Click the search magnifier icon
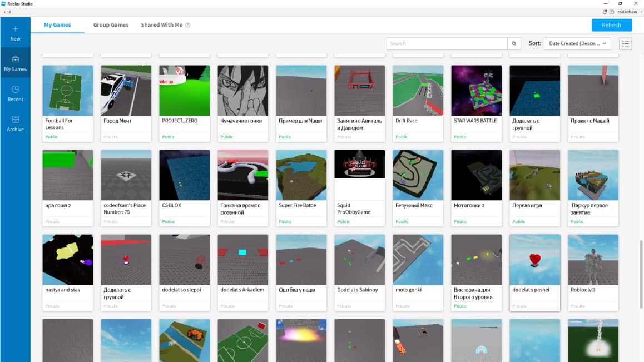 coord(513,43)
